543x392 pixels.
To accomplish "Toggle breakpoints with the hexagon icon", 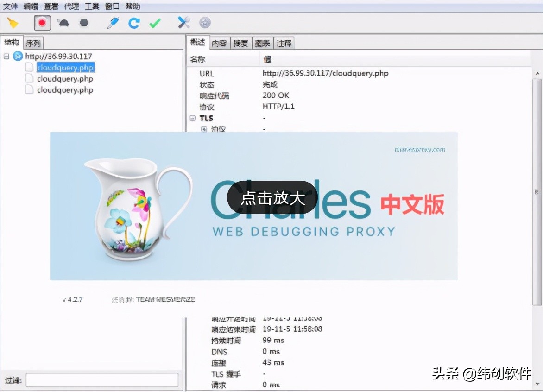I will pyautogui.click(x=84, y=22).
